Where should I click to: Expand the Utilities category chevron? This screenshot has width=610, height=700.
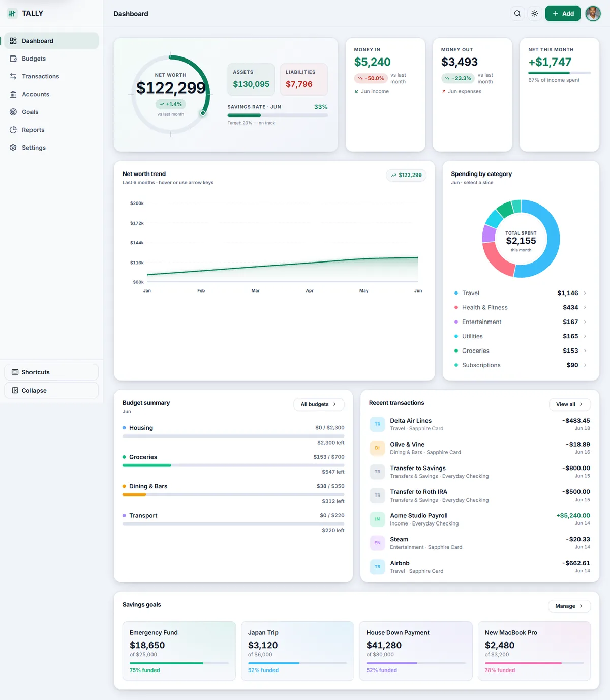pyautogui.click(x=585, y=336)
